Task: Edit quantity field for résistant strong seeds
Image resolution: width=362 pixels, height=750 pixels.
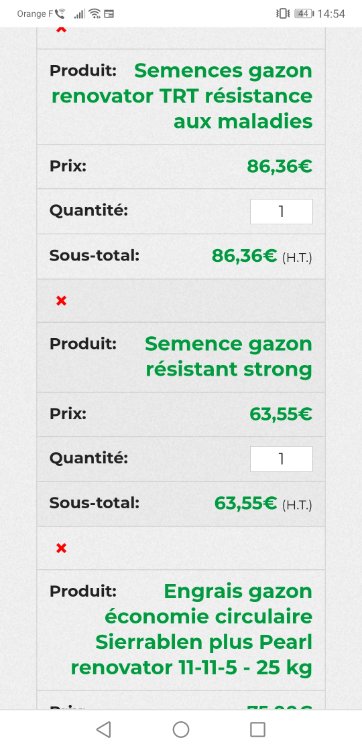Action: tap(281, 459)
